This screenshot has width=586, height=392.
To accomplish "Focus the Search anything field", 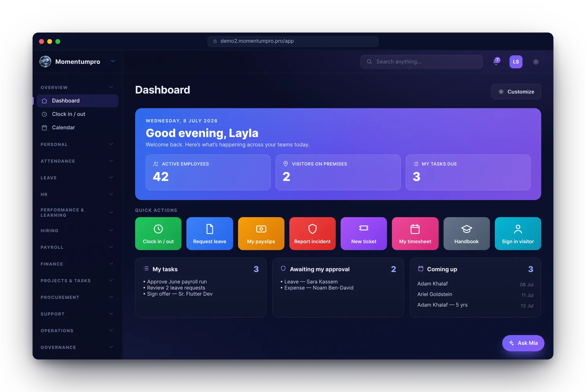I will (x=422, y=62).
